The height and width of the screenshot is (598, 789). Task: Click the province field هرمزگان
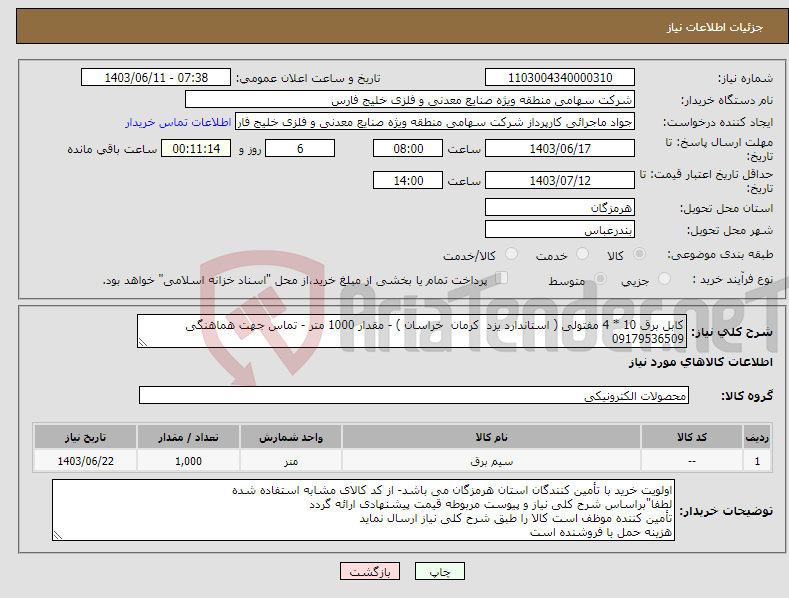click(x=560, y=207)
